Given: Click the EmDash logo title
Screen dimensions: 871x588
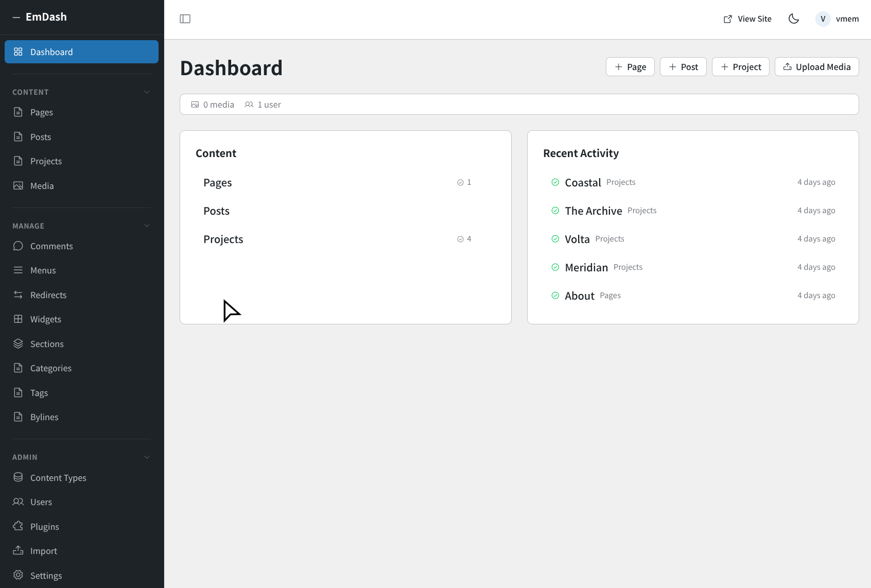Looking at the screenshot, I should pos(46,17).
